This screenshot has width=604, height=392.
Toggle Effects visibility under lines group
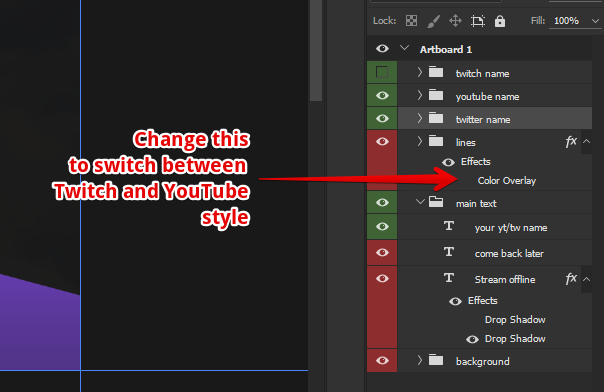(x=448, y=162)
